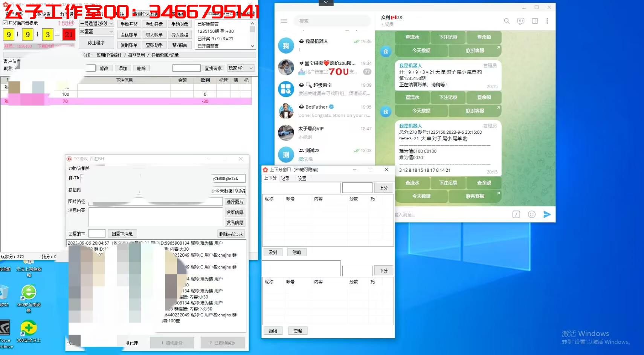Switch to 上下分 tab
The image size is (644, 355).
pos(270,178)
